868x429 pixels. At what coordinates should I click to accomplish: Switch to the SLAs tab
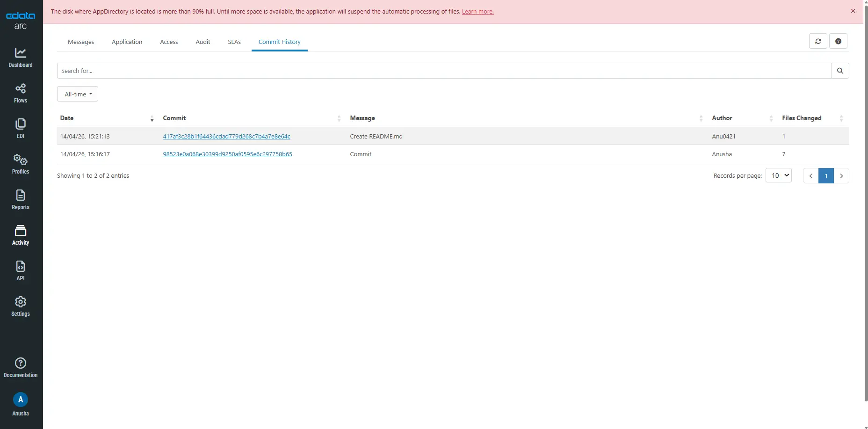pyautogui.click(x=234, y=42)
